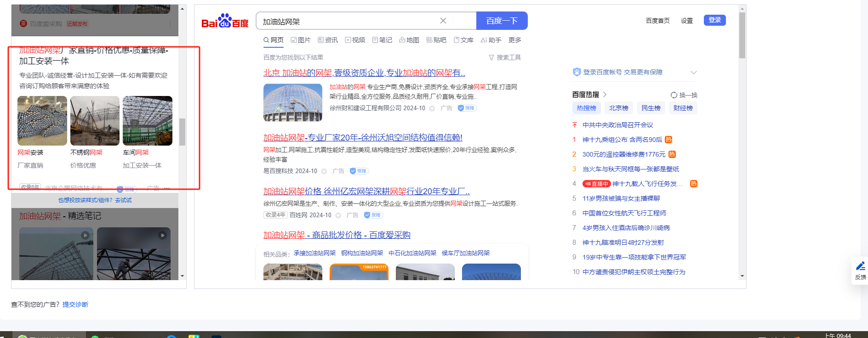Click 保障 badge under first search result

click(x=467, y=108)
